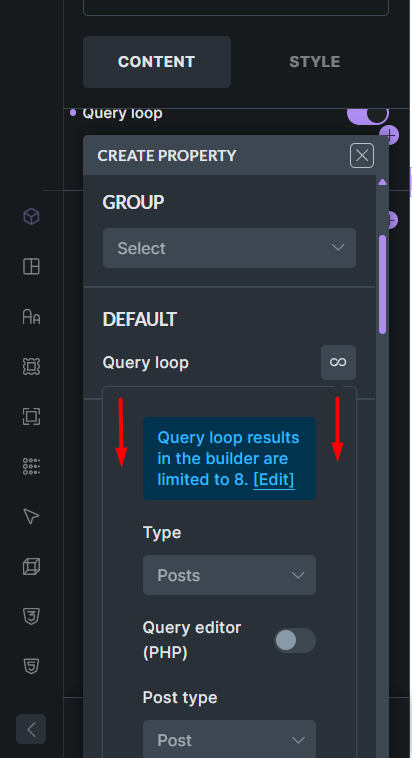Viewport: 412px width, 758px height.
Task: Expand the Post type dropdown
Action: pos(229,740)
